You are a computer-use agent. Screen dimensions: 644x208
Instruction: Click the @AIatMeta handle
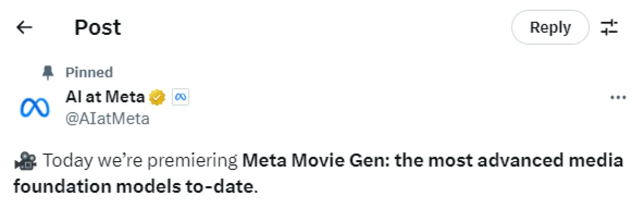coord(108,119)
